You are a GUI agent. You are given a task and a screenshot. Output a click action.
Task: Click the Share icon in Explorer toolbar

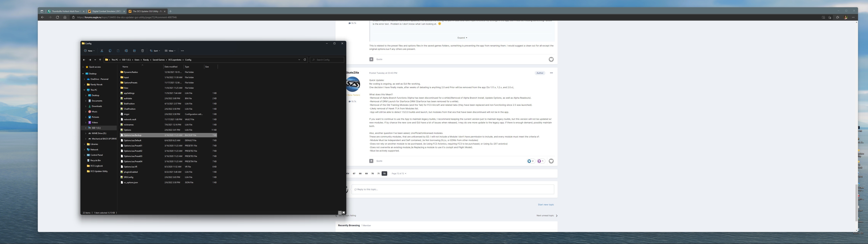click(134, 51)
